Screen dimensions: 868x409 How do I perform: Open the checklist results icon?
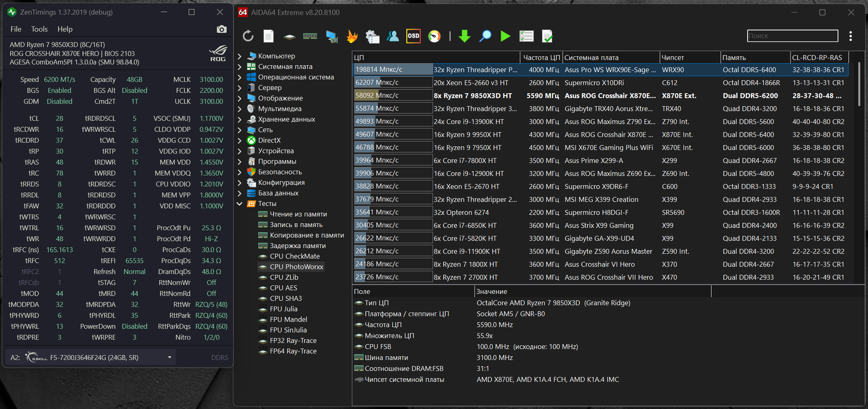(x=526, y=36)
